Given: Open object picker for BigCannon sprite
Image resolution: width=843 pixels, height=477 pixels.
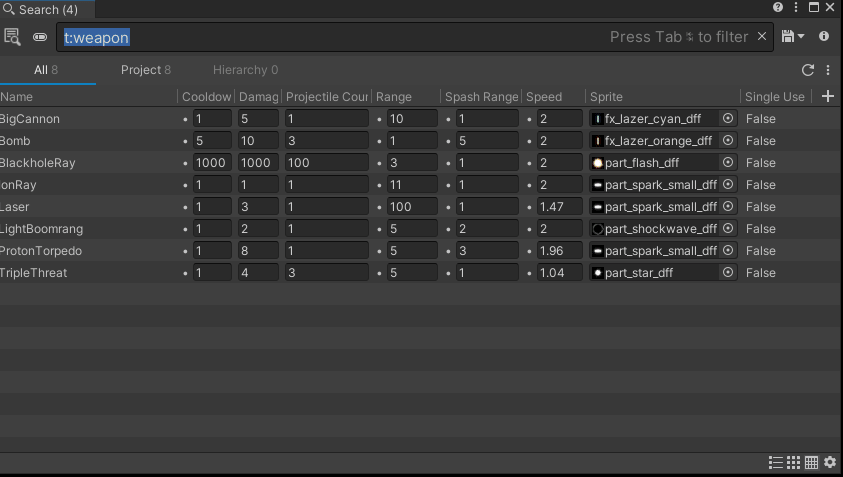Looking at the screenshot, I should click(x=728, y=119).
